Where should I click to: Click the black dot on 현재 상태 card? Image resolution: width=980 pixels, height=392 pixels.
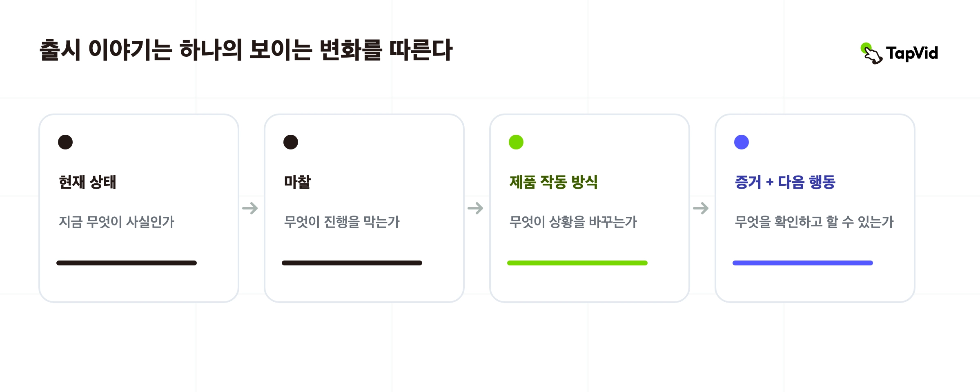click(x=65, y=142)
